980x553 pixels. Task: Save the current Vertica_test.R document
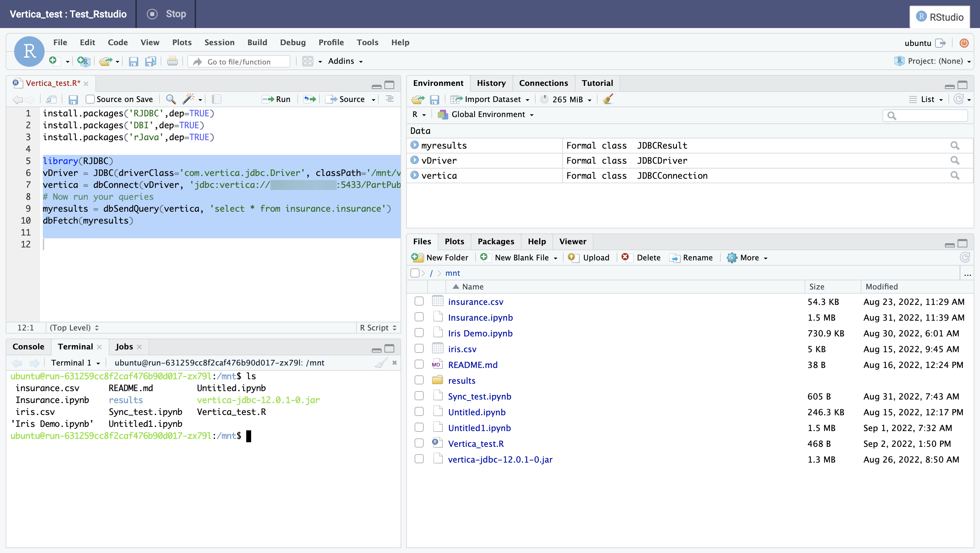[x=73, y=100]
